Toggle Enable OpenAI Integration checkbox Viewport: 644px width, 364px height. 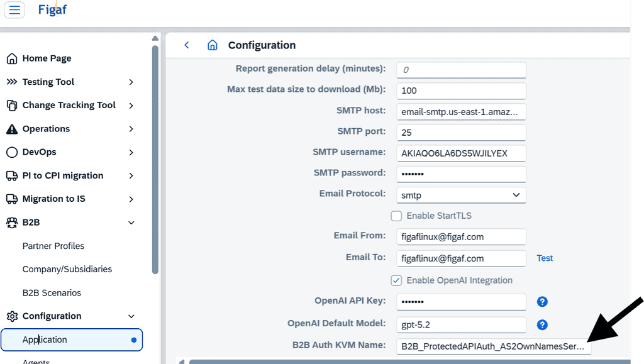396,280
